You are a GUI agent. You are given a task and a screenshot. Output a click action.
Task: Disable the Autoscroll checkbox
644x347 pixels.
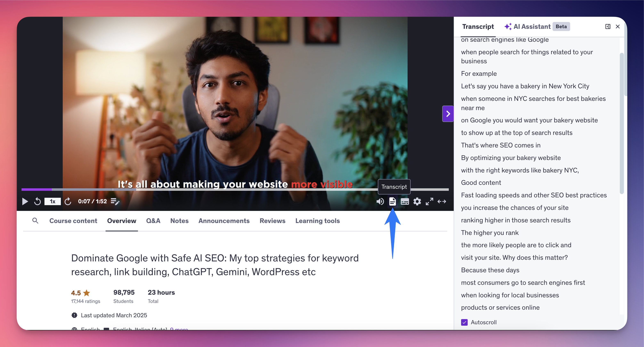[464, 322]
